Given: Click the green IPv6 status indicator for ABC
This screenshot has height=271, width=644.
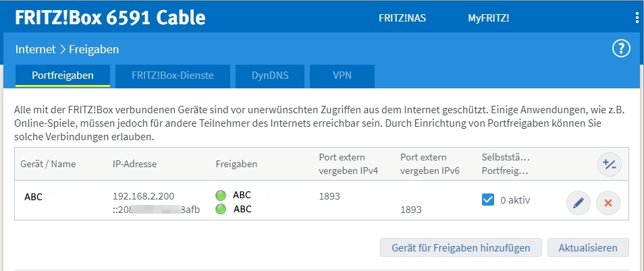Looking at the screenshot, I should pos(221,209).
